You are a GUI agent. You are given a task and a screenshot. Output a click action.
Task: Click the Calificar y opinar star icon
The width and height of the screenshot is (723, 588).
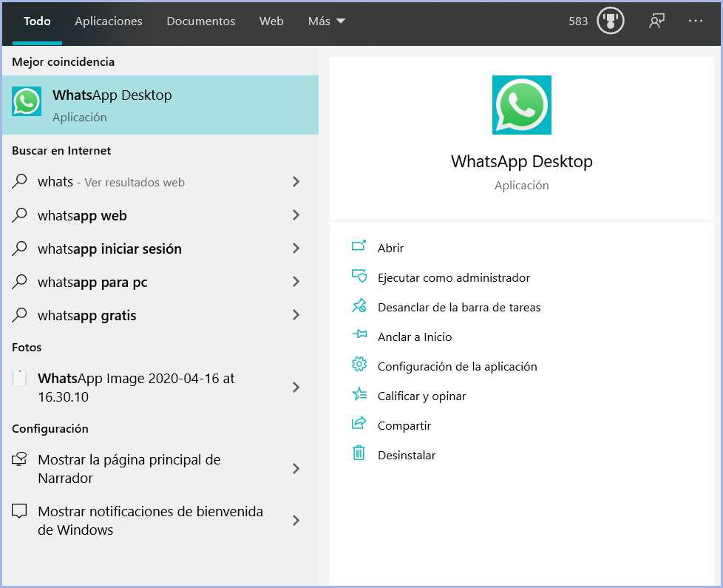359,396
